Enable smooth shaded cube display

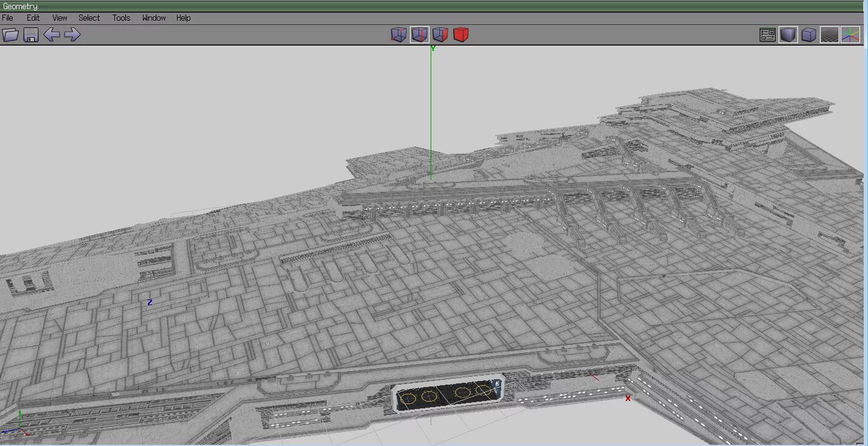[788, 35]
